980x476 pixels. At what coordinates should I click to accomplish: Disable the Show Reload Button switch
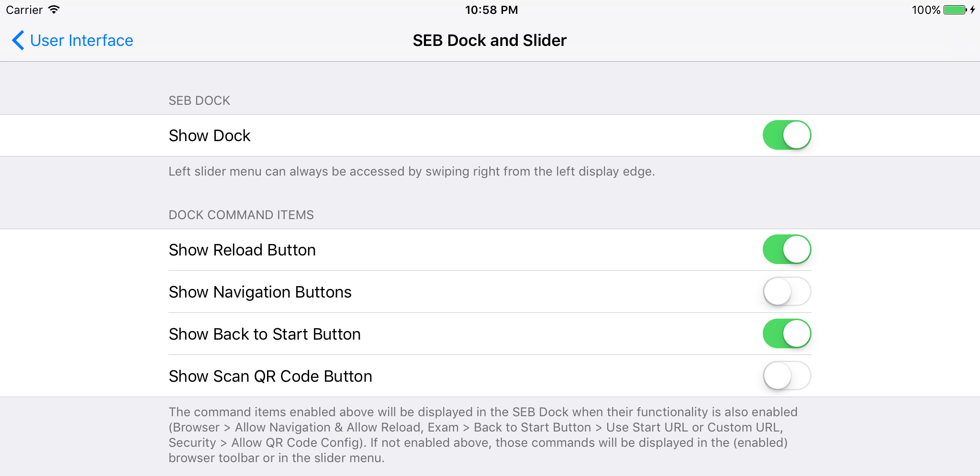787,249
